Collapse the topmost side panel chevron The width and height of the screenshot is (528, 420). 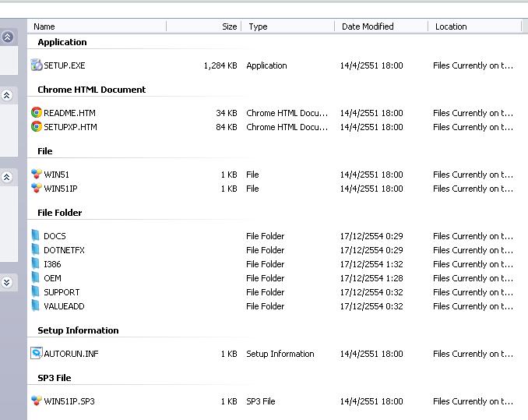(7, 37)
